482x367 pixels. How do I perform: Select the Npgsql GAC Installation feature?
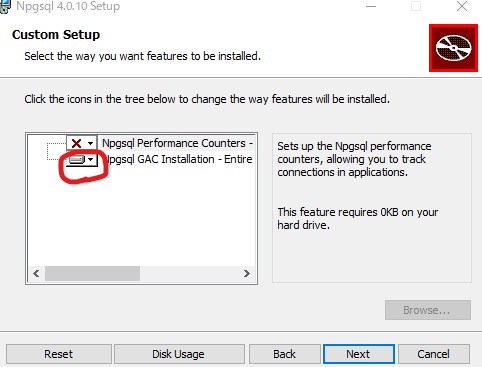tap(179, 159)
